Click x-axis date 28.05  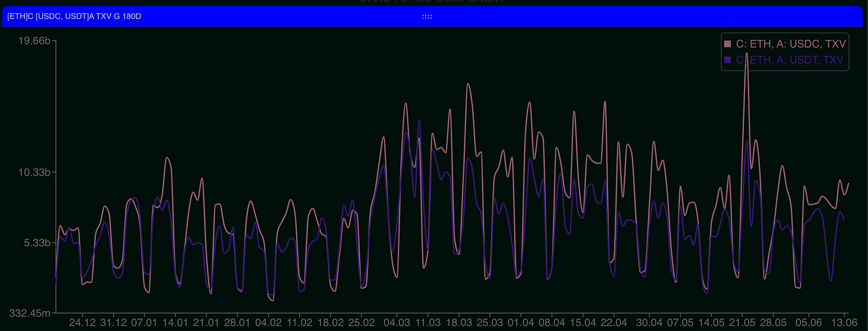773,323
